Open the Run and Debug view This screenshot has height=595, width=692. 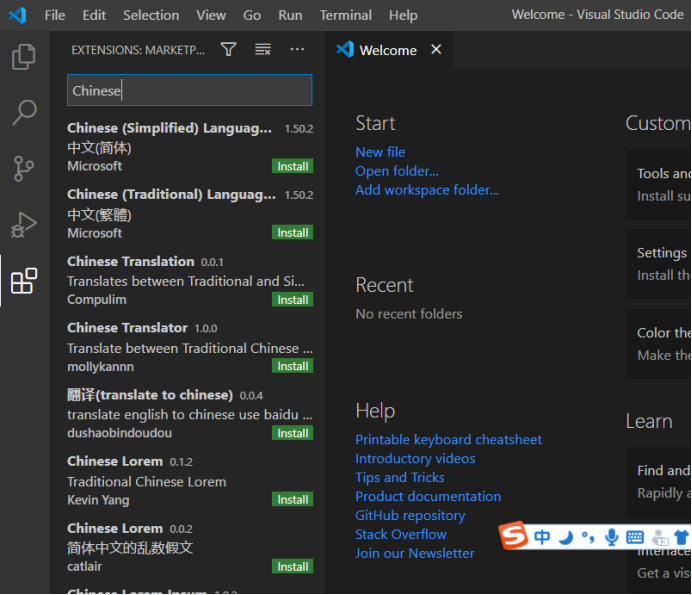coord(24,225)
